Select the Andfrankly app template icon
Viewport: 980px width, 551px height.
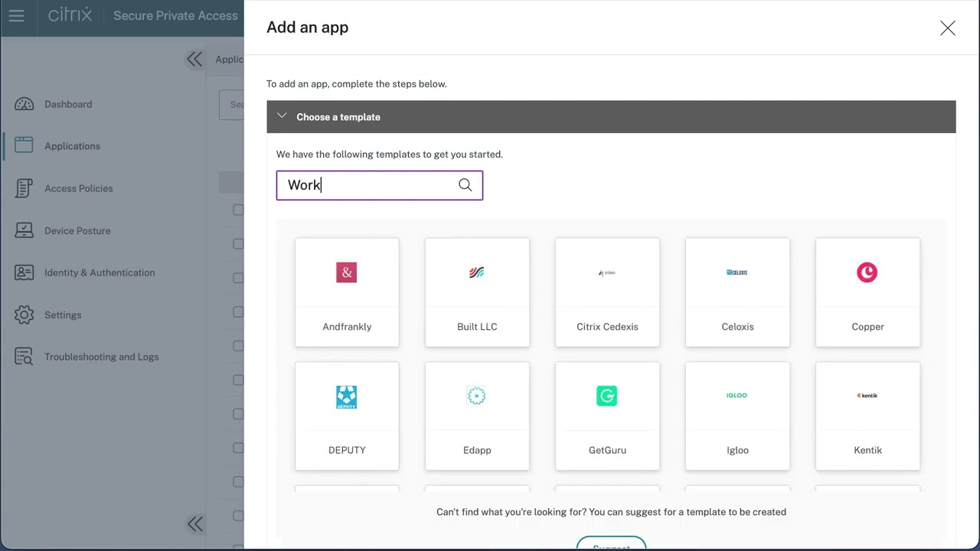[346, 272]
